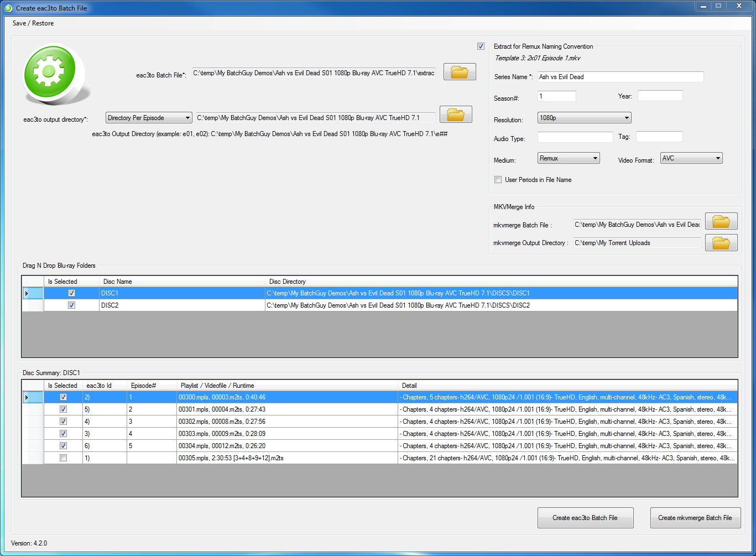Select the 00303.mpls, 00009.m2ts, 0:28:09 cell
756x556 pixels.
pos(287,434)
